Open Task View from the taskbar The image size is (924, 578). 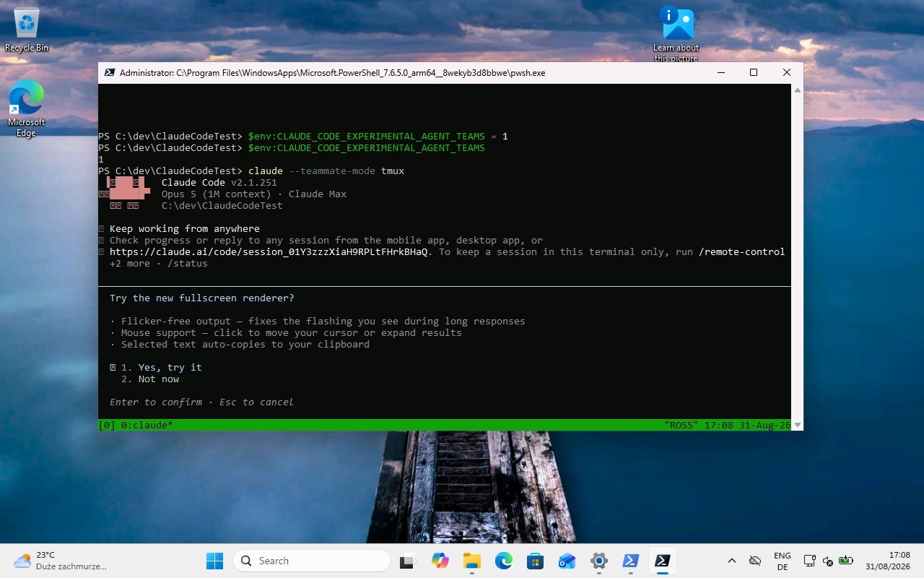tap(408, 561)
